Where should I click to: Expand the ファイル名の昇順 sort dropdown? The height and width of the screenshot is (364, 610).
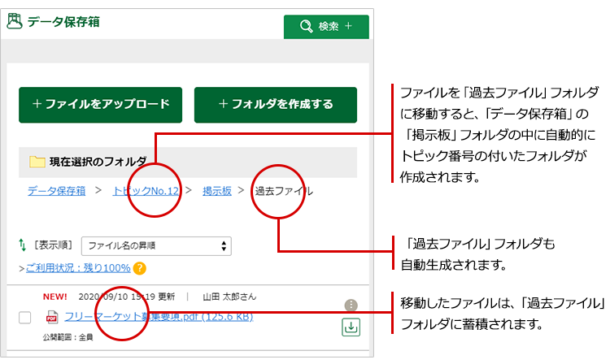[x=156, y=245]
